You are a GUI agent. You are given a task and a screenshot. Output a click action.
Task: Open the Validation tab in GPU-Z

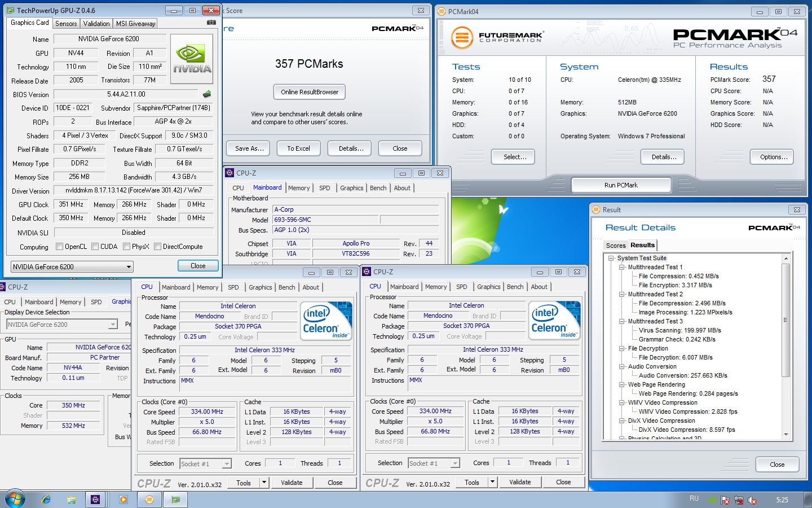[x=96, y=24]
